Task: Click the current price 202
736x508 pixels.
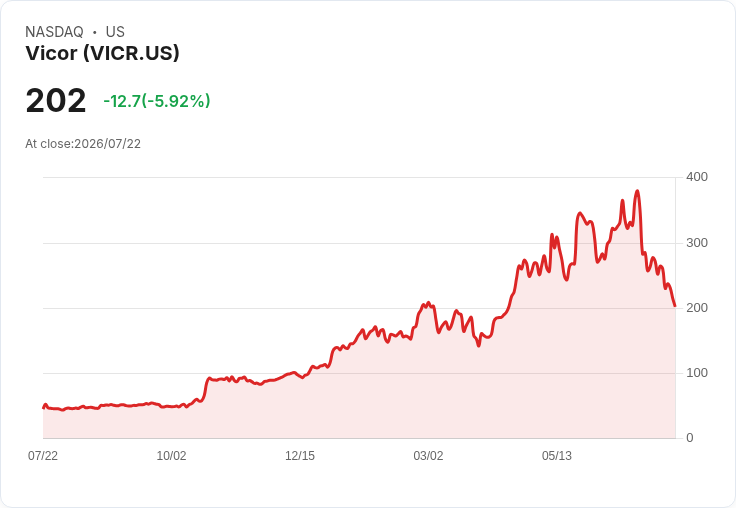Action: click(56, 100)
